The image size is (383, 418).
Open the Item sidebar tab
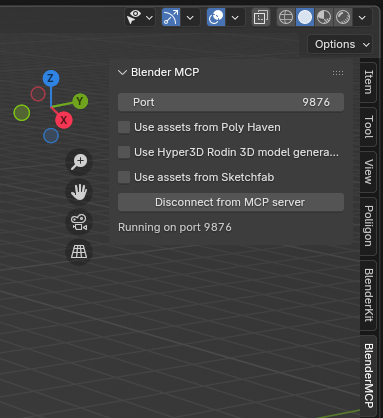pyautogui.click(x=368, y=82)
